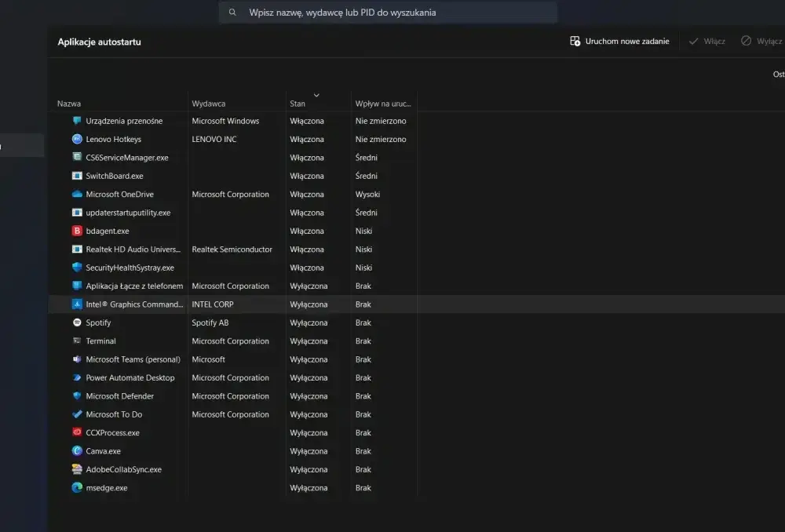Click the Microsoft To Do checkmark icon
This screenshot has height=532, width=785.
[77, 414]
